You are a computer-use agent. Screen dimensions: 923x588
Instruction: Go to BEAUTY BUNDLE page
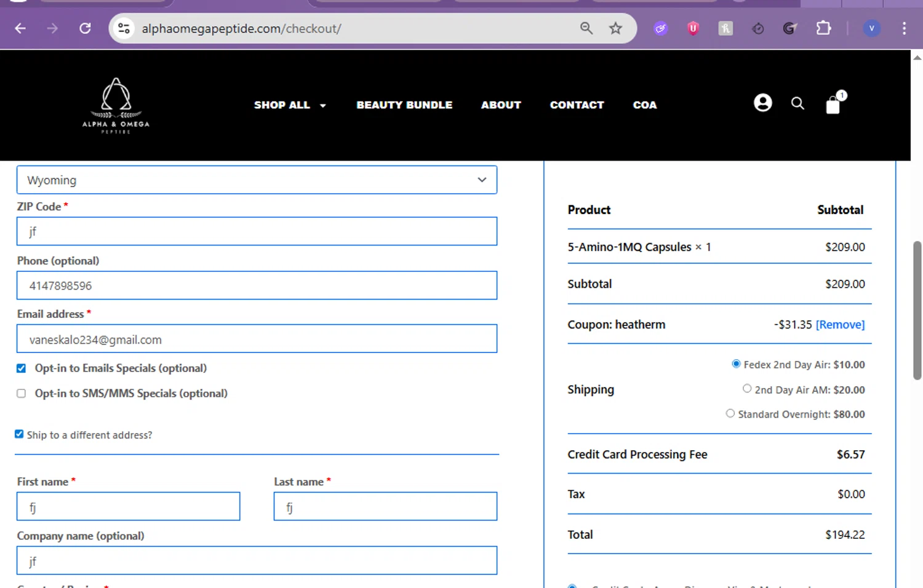point(404,105)
